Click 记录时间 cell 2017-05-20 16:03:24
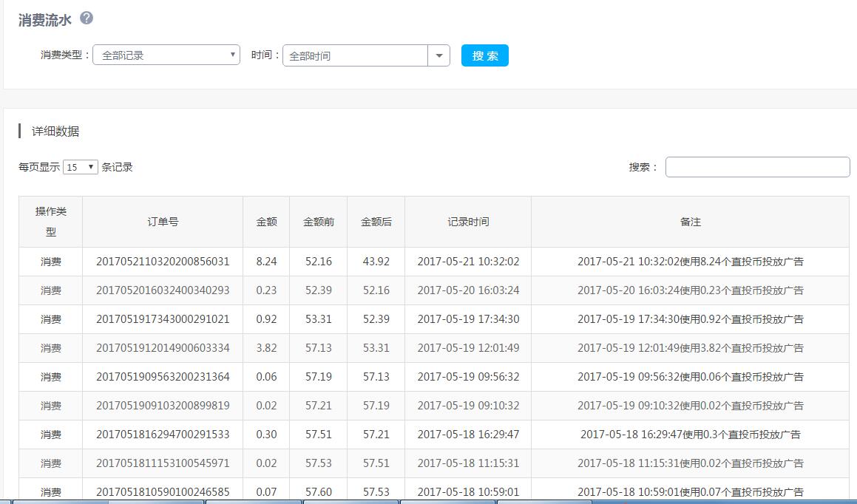Image resolution: width=857 pixels, height=504 pixels. 468,290
